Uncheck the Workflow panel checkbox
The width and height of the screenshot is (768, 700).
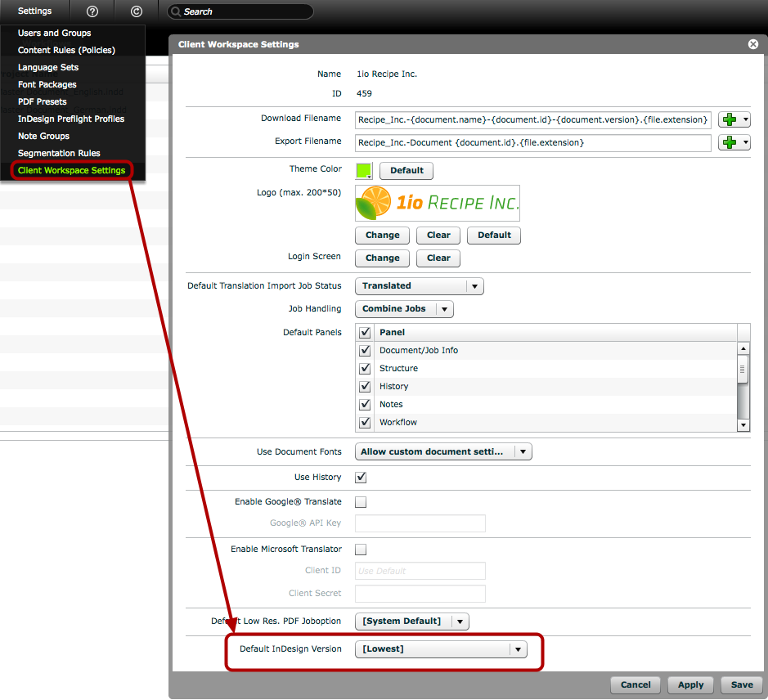pyautogui.click(x=365, y=422)
